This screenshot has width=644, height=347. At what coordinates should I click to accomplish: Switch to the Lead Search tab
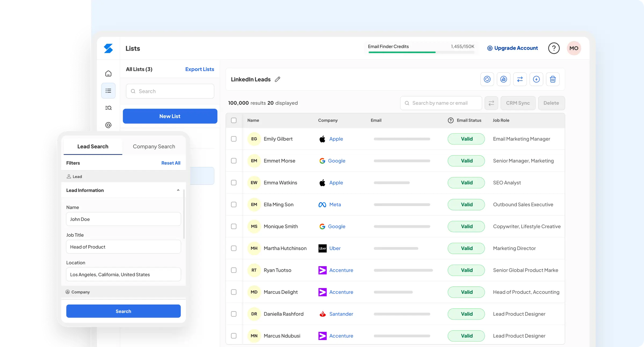[93, 147]
